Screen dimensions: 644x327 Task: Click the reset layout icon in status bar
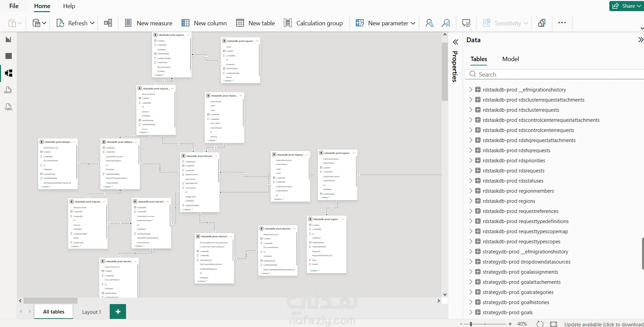pos(540,324)
